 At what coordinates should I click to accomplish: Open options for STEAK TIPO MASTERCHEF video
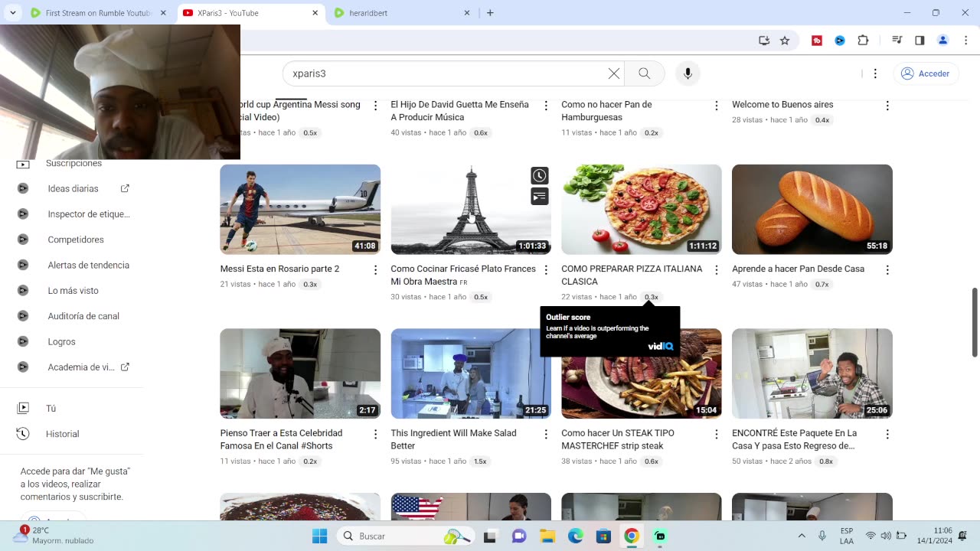(x=717, y=434)
